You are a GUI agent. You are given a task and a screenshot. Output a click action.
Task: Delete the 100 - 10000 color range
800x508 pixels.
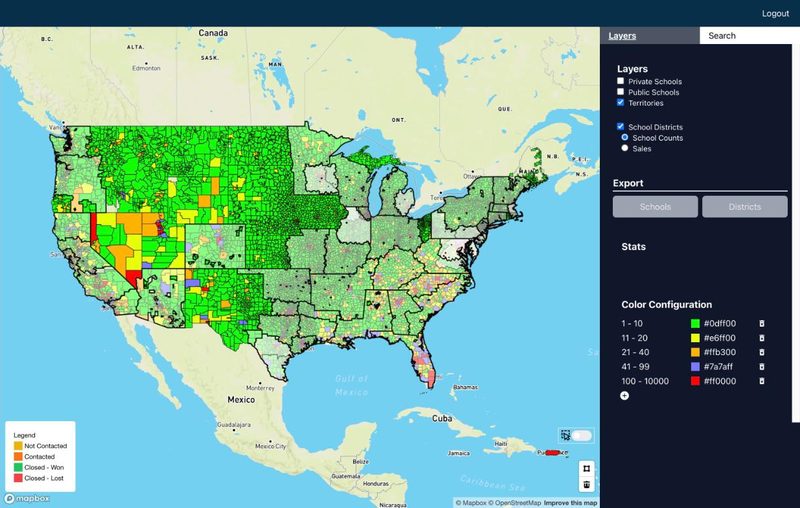click(762, 380)
